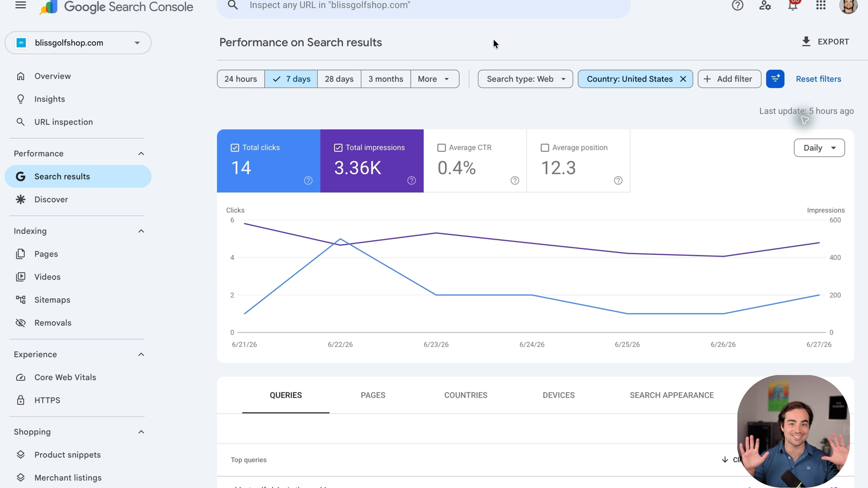Click help icon on Average position card
868x488 pixels.
tap(618, 181)
